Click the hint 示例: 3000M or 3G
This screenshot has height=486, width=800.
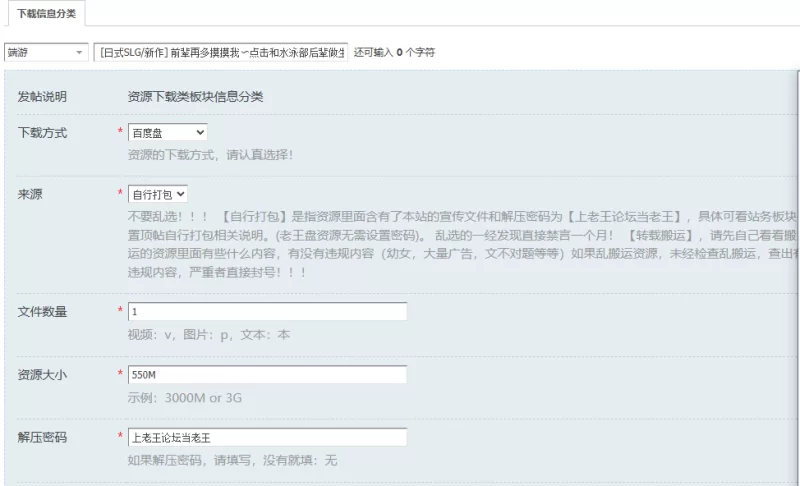185,398
